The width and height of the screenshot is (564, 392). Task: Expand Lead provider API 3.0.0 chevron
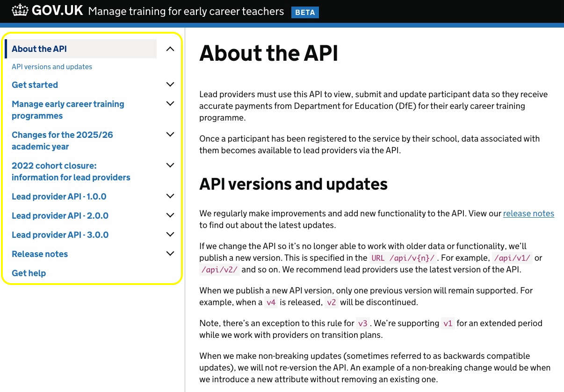(x=170, y=235)
